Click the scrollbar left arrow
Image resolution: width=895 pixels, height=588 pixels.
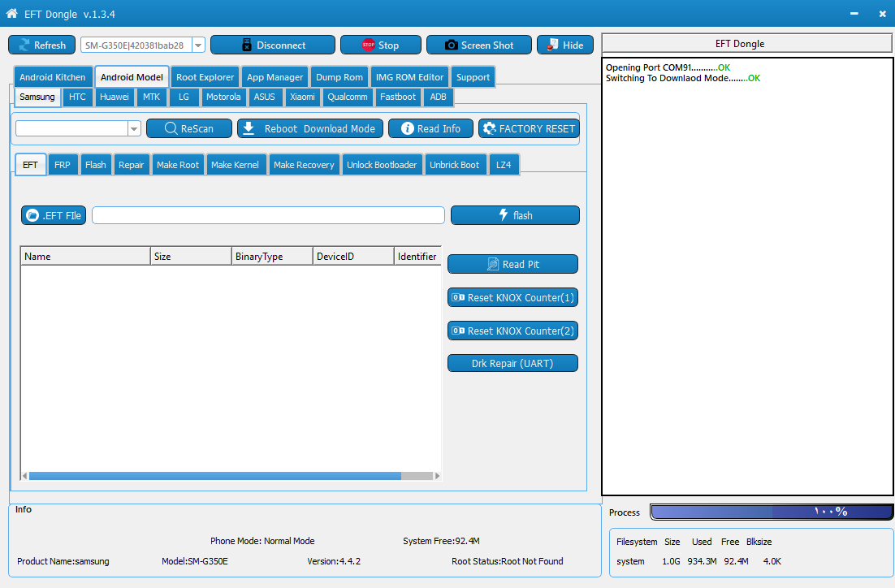click(x=24, y=476)
